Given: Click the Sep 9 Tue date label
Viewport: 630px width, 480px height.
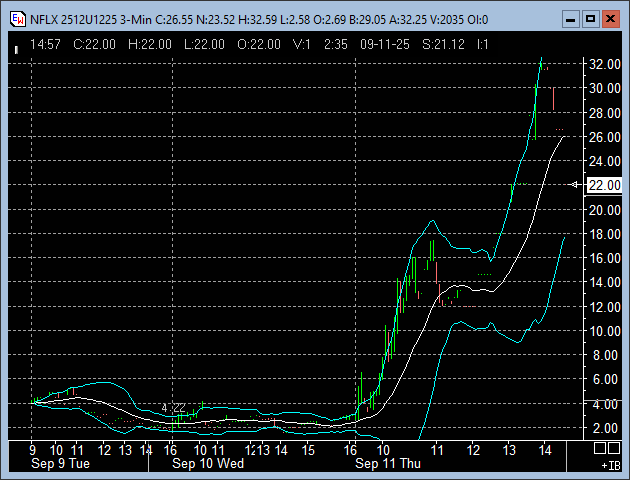Looking at the screenshot, I should (x=61, y=464).
